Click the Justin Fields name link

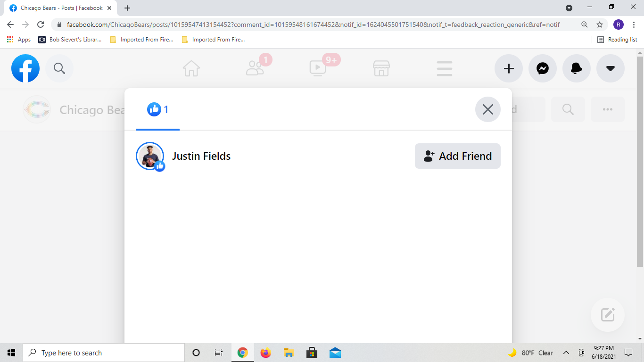click(201, 156)
